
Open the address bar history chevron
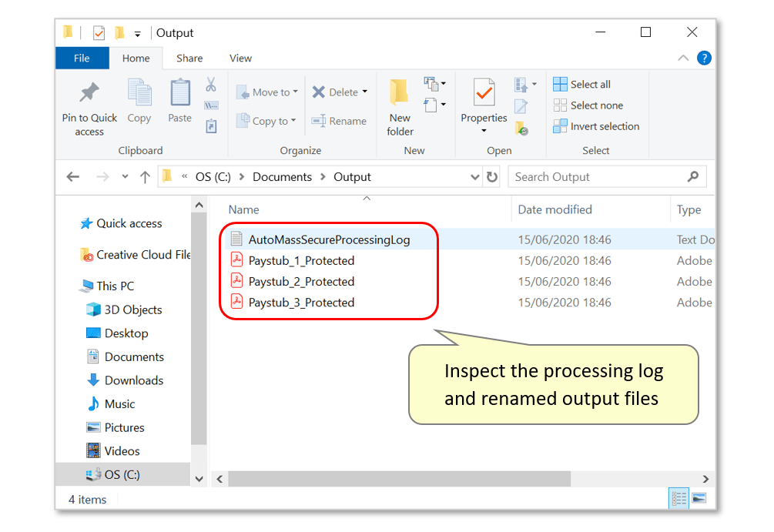(x=475, y=176)
